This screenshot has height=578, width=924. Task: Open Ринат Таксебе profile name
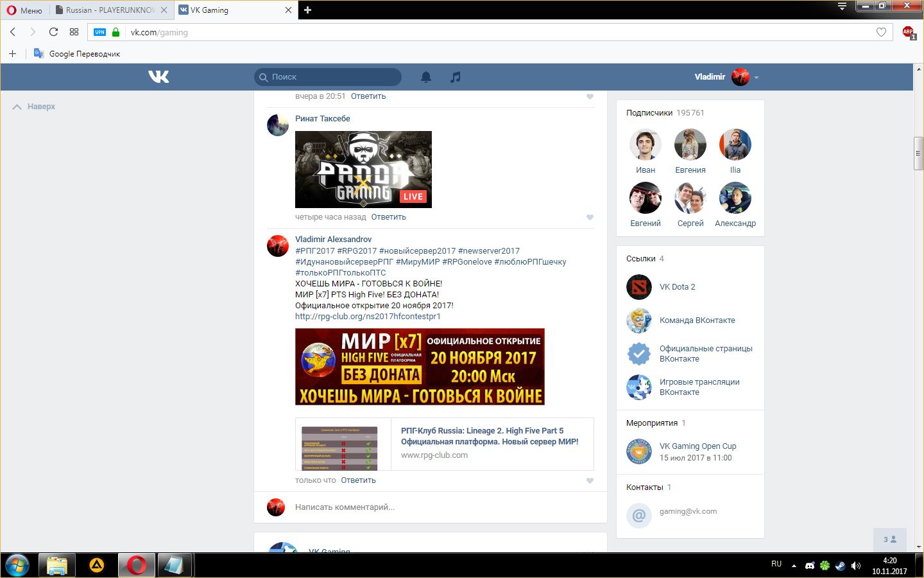point(323,119)
